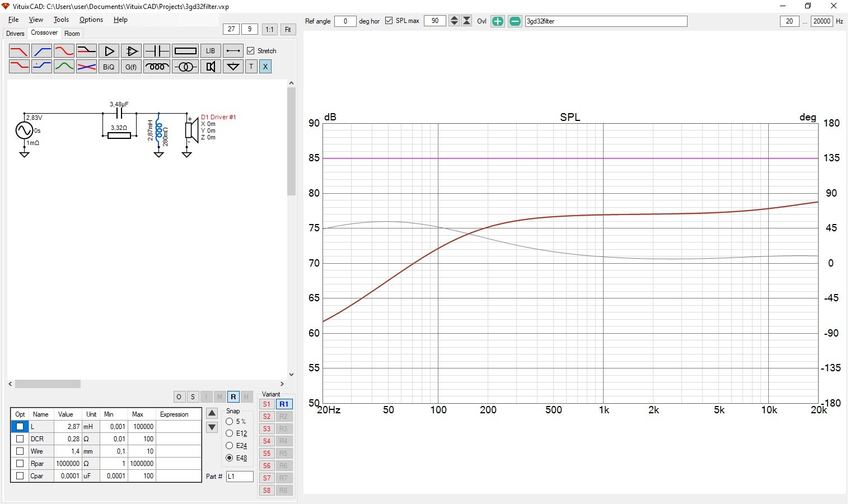Image resolution: width=855 pixels, height=504 pixels.
Task: Uncheck the Stretch checkbox
Action: coord(251,51)
